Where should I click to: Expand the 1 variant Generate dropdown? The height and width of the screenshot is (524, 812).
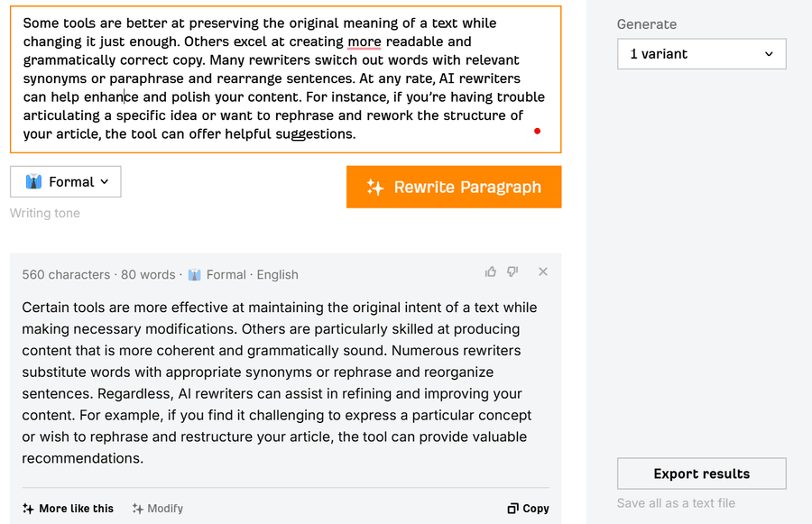701,54
